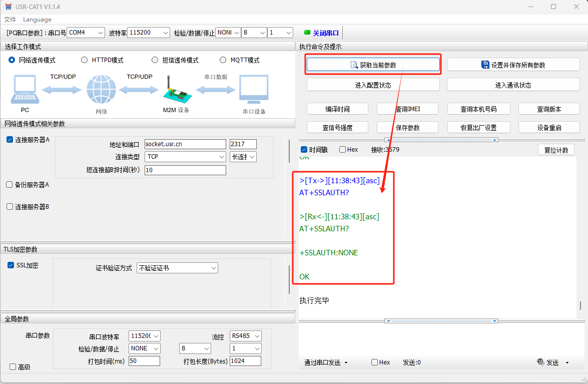Open the Language menu
This screenshot has height=384, width=588.
click(x=37, y=20)
